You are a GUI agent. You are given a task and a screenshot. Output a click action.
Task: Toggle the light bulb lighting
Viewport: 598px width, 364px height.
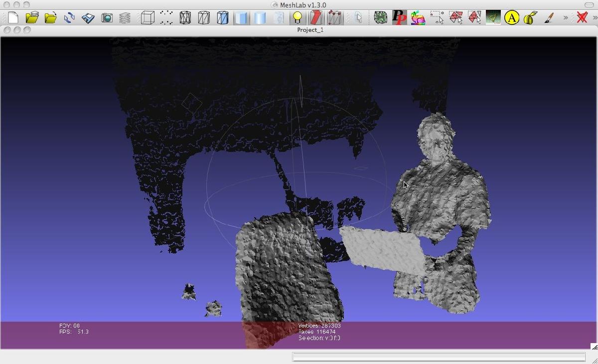tap(298, 18)
